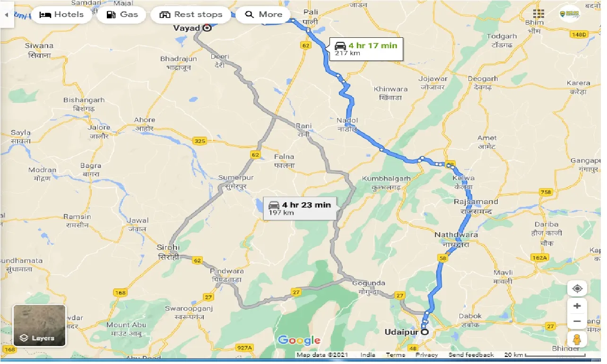
Task: Click the Google logo on map
Action: 299,340
